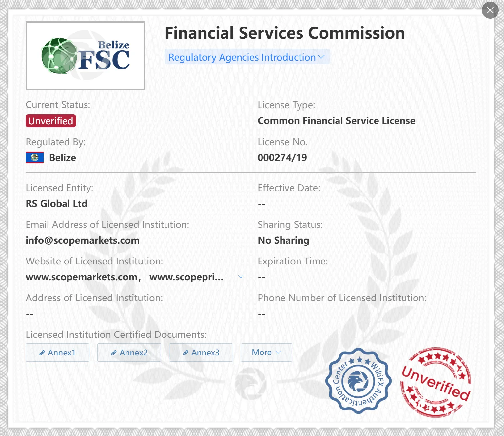Click license number 000274/19
Screen dimensions: 504x436
click(282, 158)
